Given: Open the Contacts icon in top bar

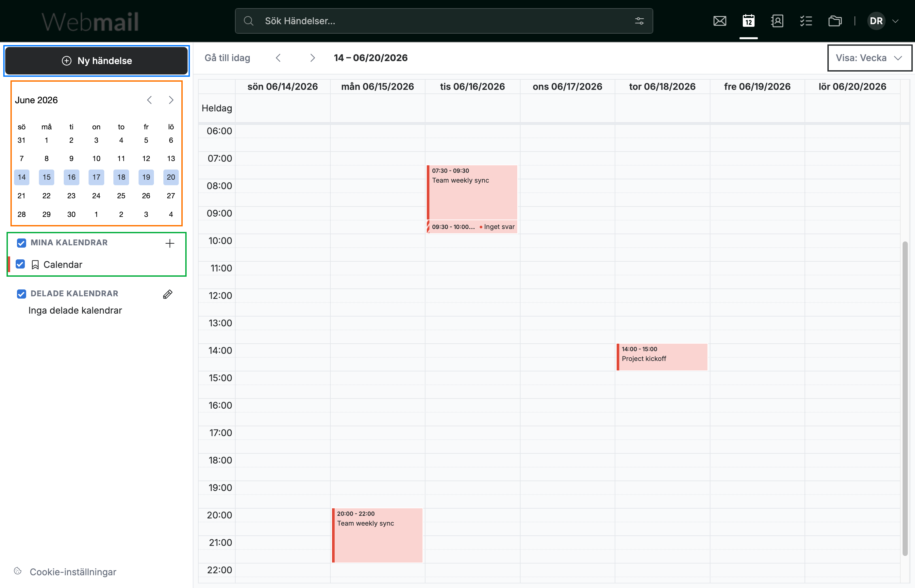Looking at the screenshot, I should tap(777, 21).
